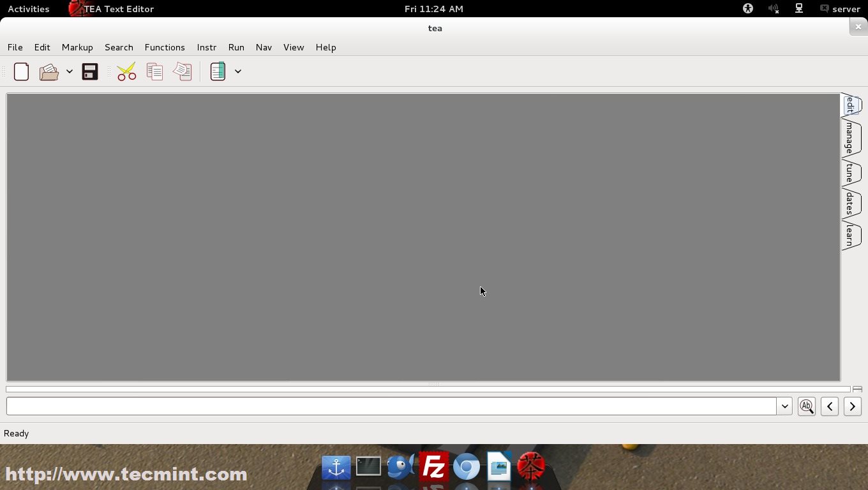Jump to previous match with left arrow button
The height and width of the screenshot is (490, 868).
click(829, 406)
